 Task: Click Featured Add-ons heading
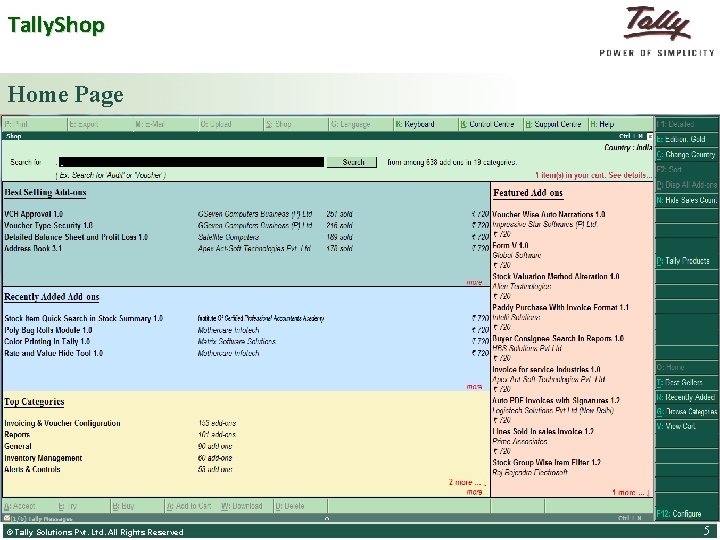[x=528, y=193]
